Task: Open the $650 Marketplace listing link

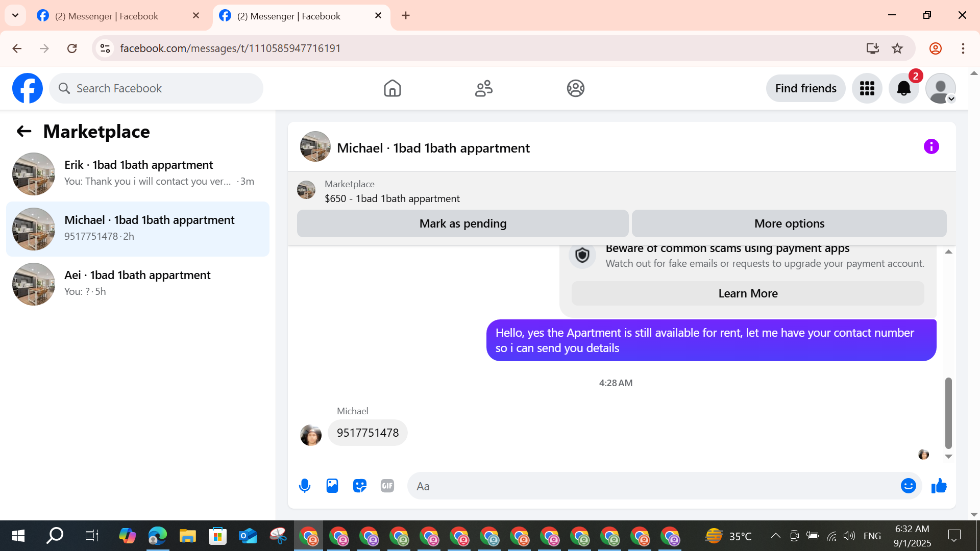Action: 392,198
